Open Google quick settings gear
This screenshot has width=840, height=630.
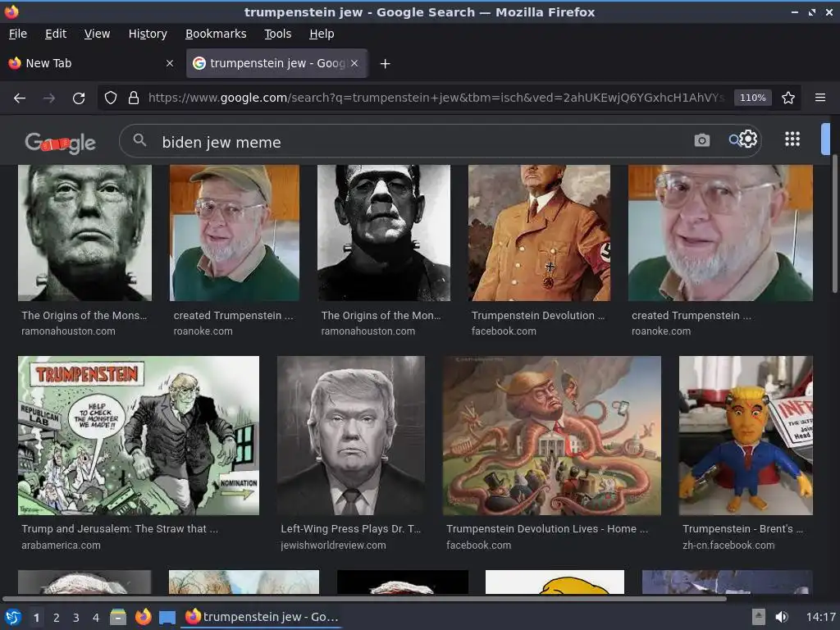748,139
